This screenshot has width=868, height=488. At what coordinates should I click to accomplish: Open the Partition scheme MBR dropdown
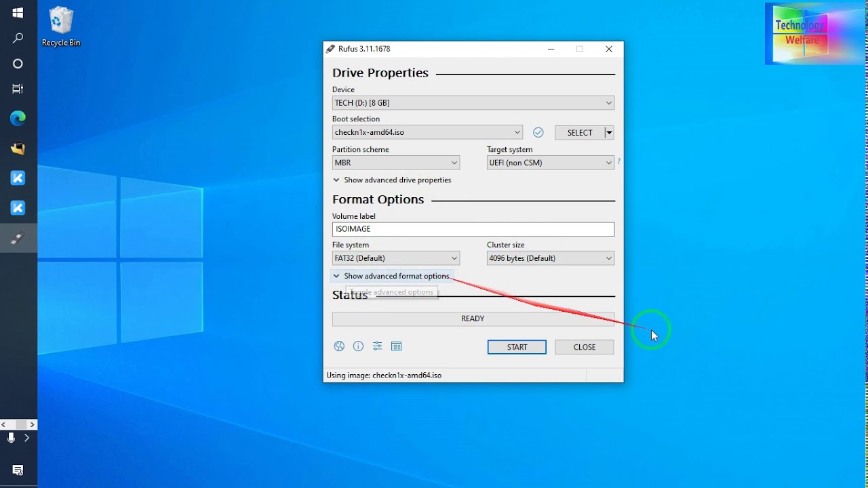[x=396, y=163]
